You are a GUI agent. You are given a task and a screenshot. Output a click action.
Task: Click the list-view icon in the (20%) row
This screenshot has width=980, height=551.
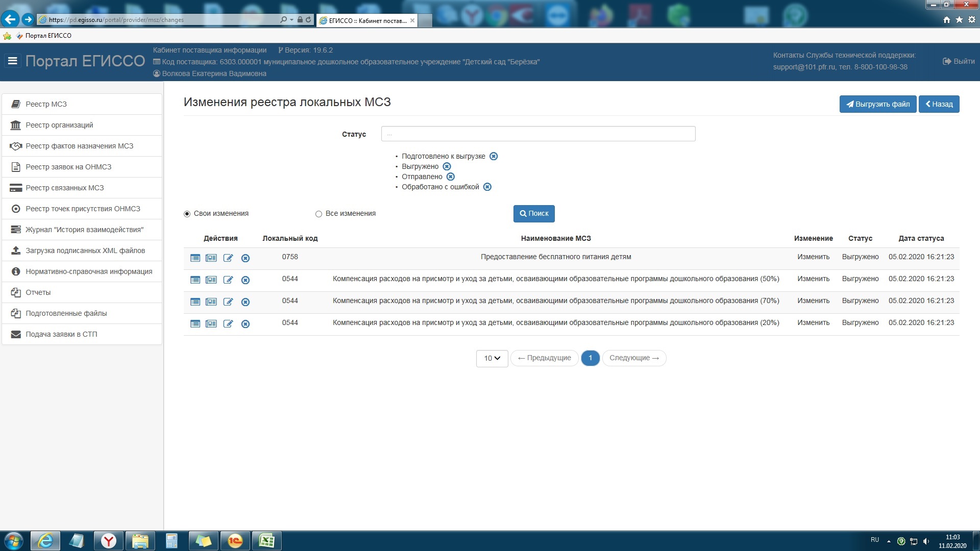[195, 324]
